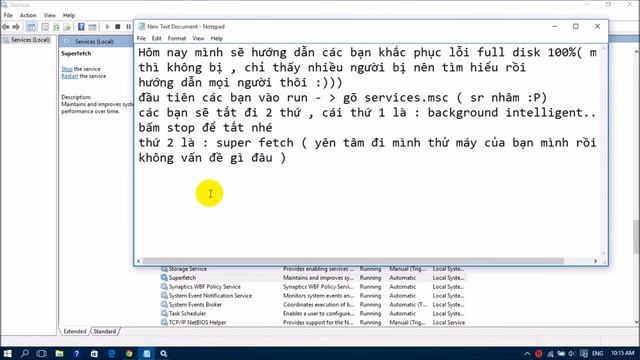Click the System Event Broker gear icon
The height and width of the screenshot is (360, 640).
tap(164, 304)
